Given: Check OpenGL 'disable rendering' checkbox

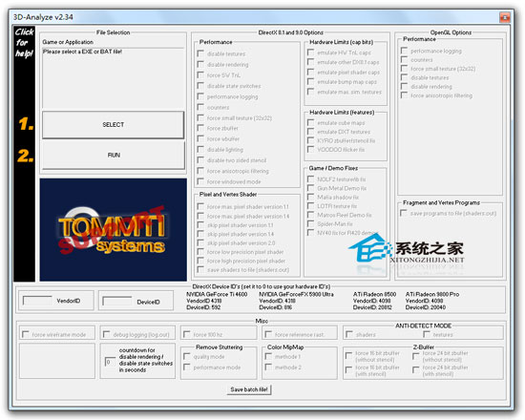Looking at the screenshot, I should point(404,87).
